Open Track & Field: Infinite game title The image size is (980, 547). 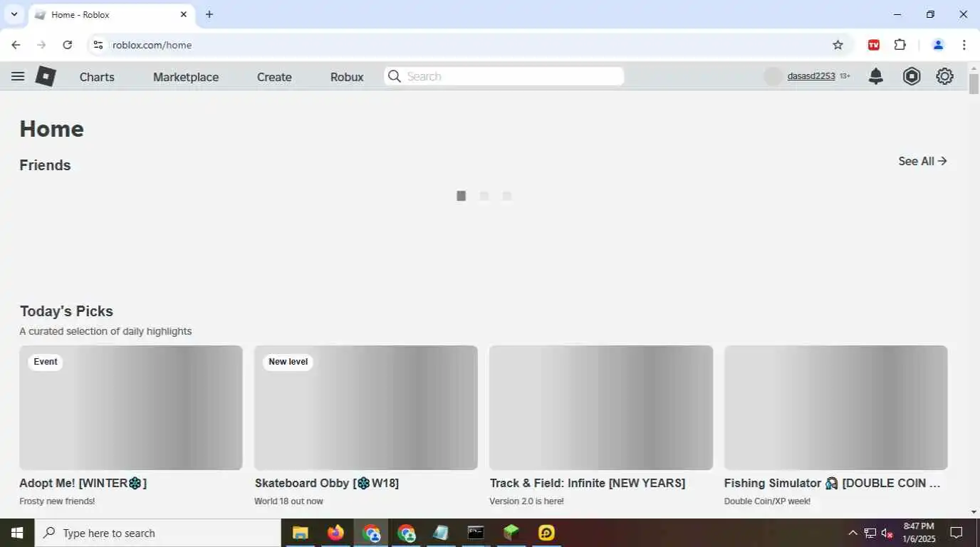click(x=588, y=483)
